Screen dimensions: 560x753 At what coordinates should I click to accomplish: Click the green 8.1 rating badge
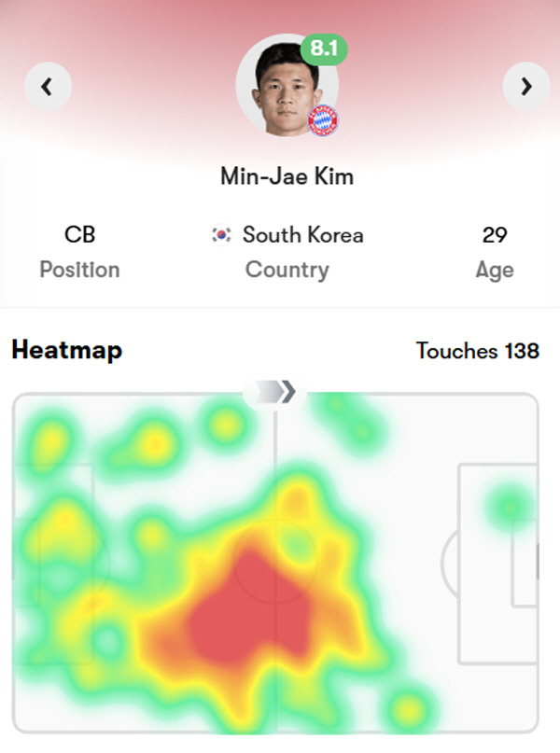(x=323, y=49)
